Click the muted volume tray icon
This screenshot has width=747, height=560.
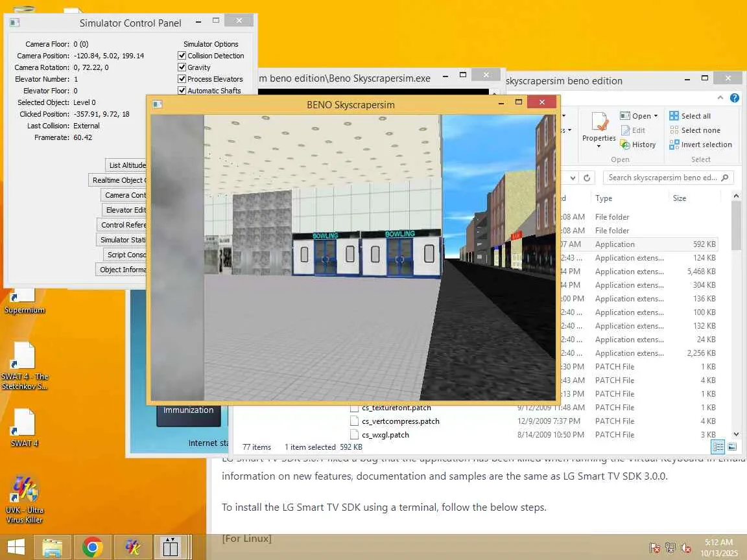[x=686, y=548]
